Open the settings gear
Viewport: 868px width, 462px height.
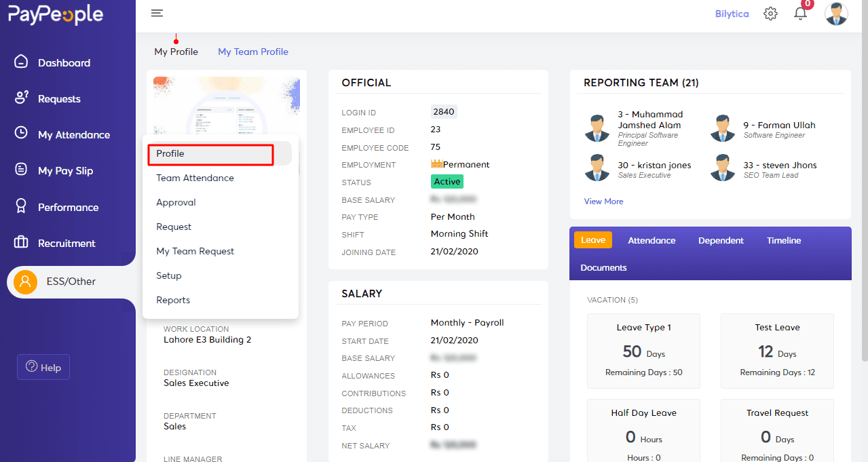(770, 13)
